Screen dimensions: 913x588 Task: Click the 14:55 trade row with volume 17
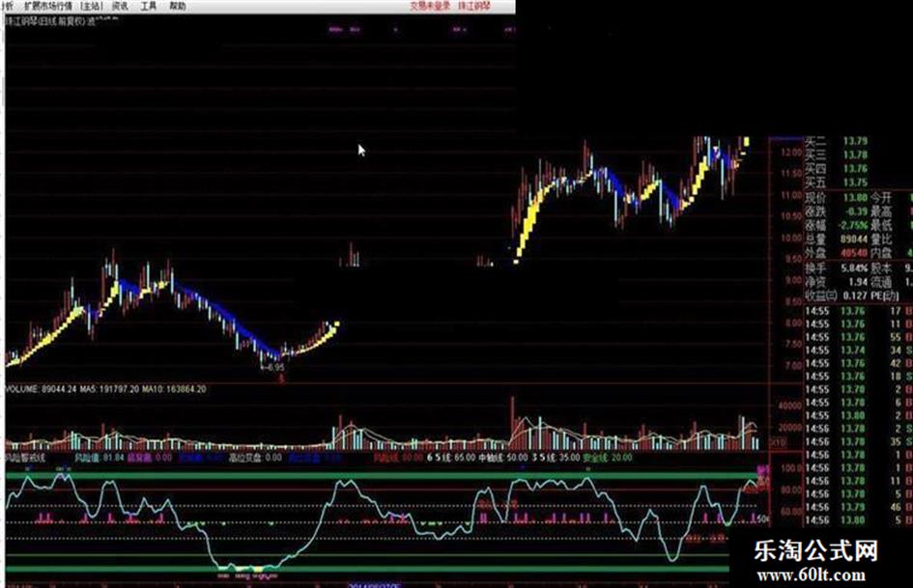[x=858, y=312]
